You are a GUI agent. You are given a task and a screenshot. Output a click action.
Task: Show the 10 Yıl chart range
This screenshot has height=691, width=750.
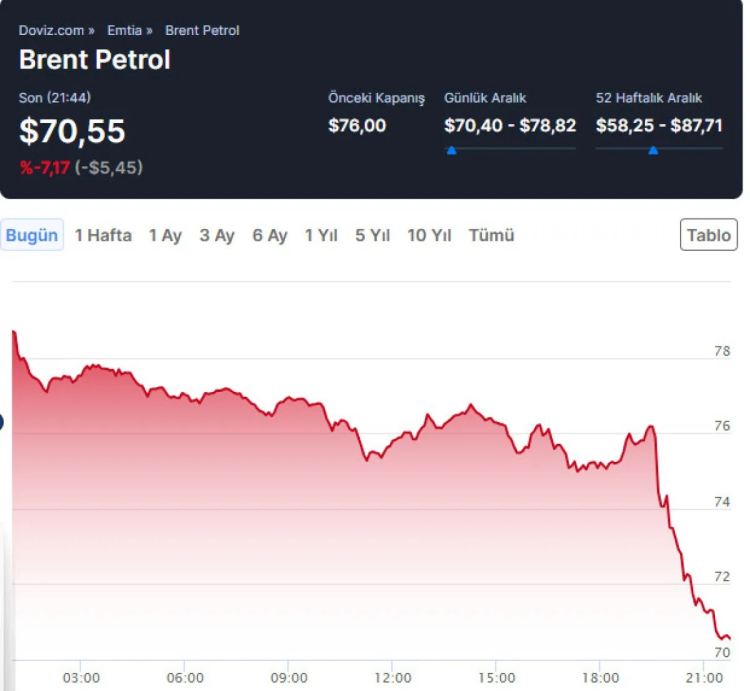tap(429, 235)
